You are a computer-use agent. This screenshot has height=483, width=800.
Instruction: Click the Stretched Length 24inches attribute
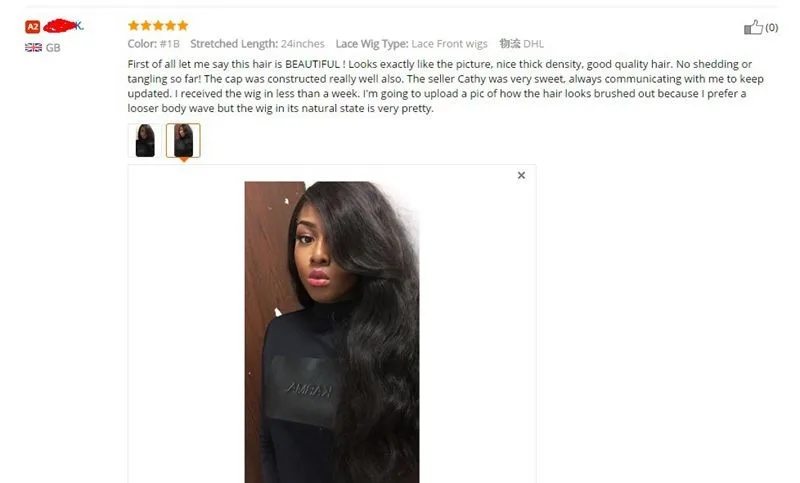pos(257,44)
